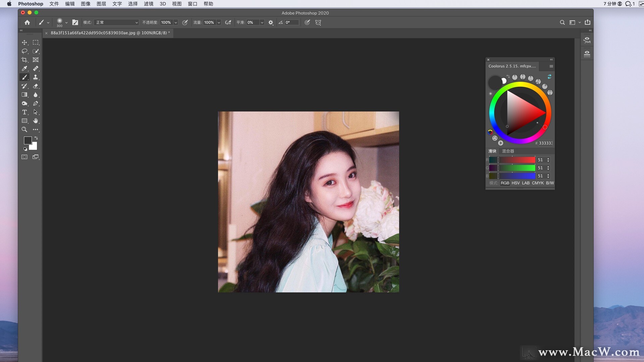Screen dimensions: 644x362
Task: Select the Move tool
Action: pos(24,43)
